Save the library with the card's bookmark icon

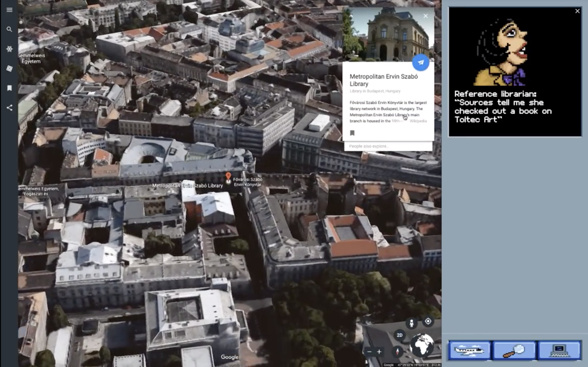352,133
